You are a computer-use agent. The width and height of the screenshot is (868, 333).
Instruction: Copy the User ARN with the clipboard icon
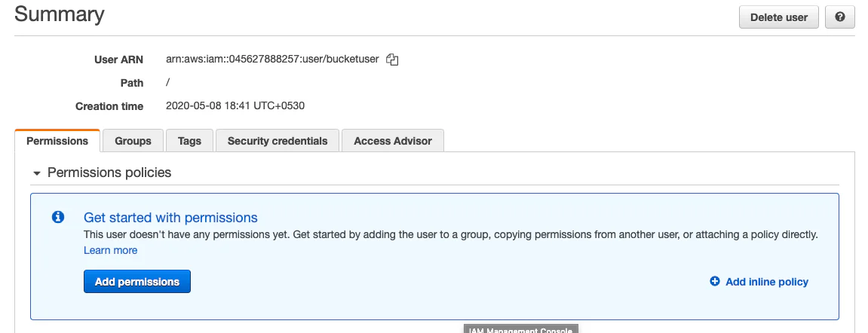point(392,60)
